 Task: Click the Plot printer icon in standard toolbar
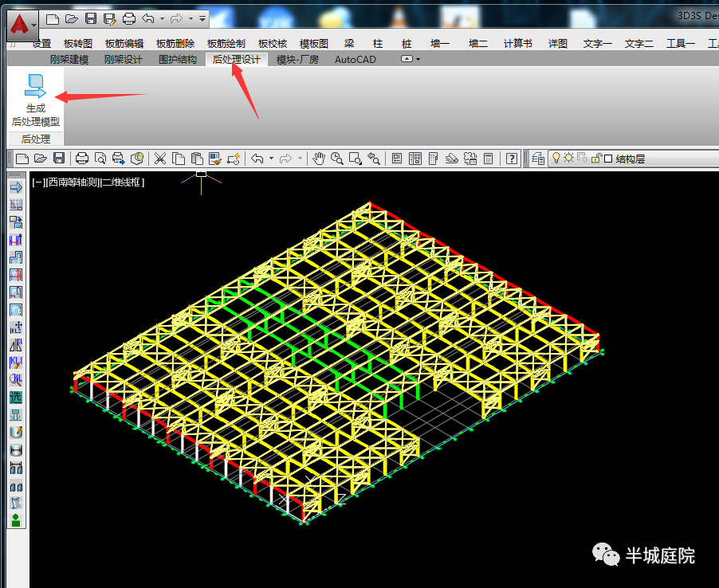click(81, 159)
